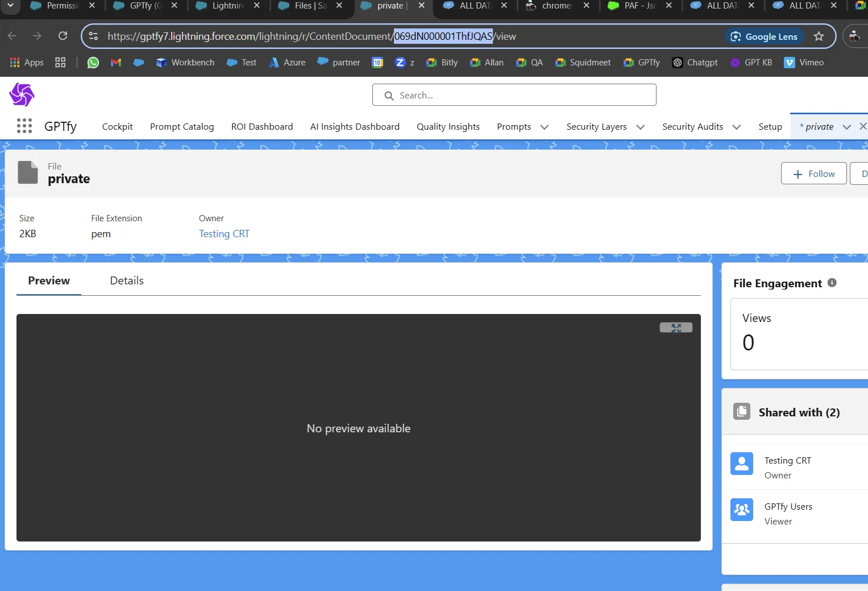Follow this file
This screenshot has width=868, height=591.
click(813, 173)
